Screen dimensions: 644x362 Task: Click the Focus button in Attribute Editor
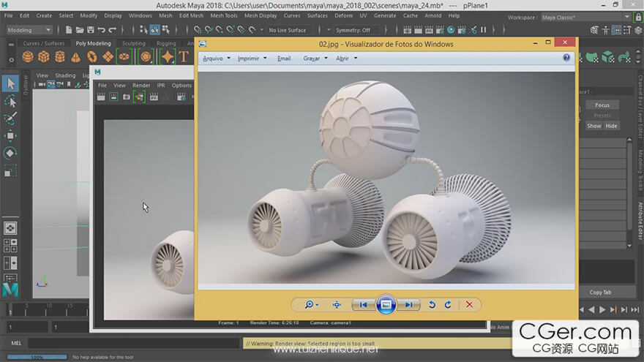pyautogui.click(x=602, y=105)
